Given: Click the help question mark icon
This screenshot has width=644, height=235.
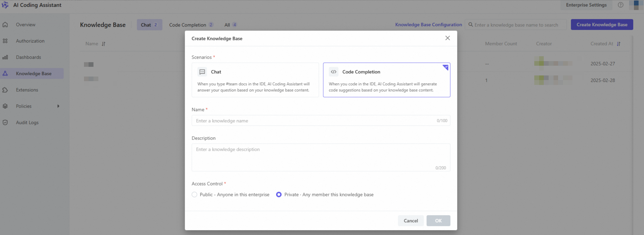Looking at the screenshot, I should tap(620, 5).
